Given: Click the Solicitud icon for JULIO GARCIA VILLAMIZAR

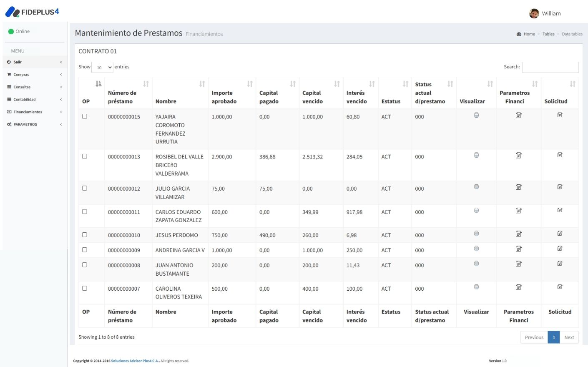Looking at the screenshot, I should pos(560,186).
